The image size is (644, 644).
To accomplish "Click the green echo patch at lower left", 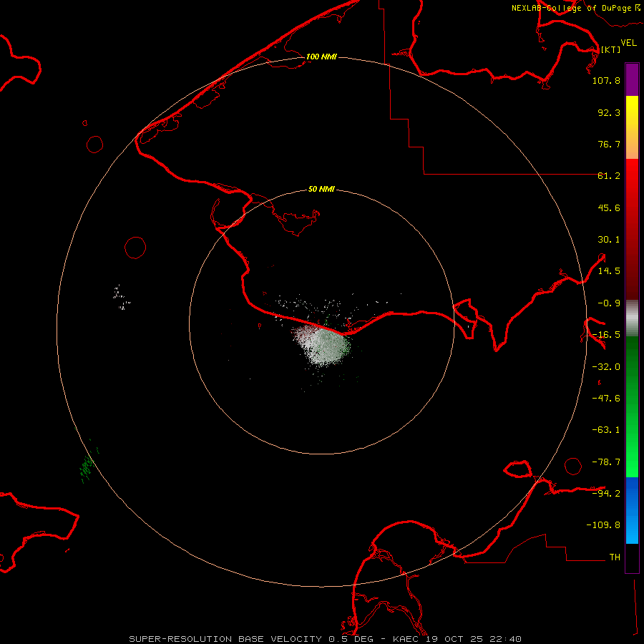I will click(x=87, y=466).
